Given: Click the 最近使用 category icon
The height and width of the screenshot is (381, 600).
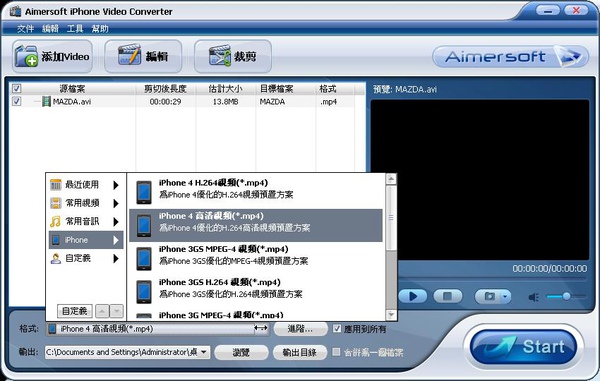Looking at the screenshot, I should click(x=55, y=185).
